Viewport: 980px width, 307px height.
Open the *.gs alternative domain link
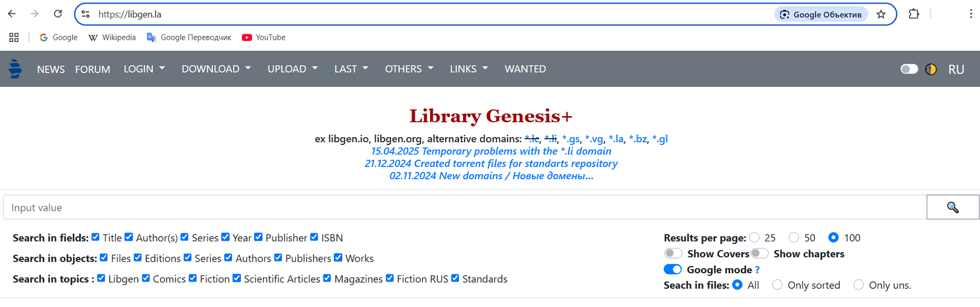(570, 139)
